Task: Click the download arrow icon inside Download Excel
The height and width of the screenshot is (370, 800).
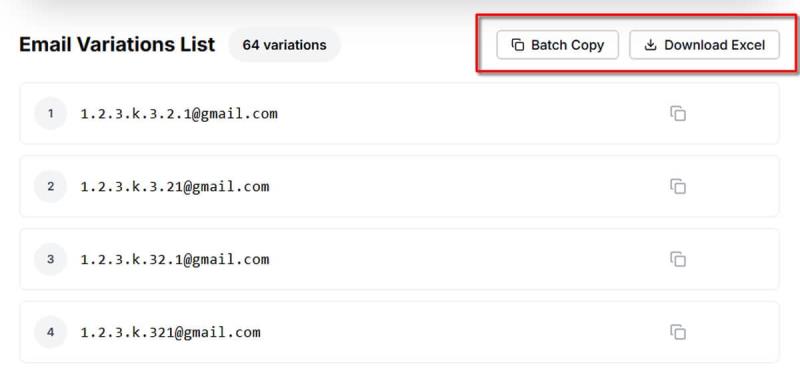Action: pos(650,45)
